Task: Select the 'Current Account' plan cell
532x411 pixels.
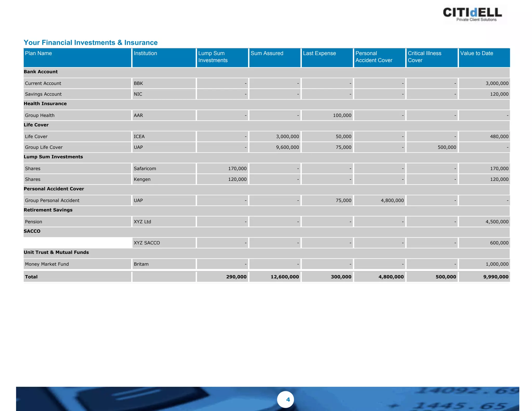Action: [x=77, y=83]
